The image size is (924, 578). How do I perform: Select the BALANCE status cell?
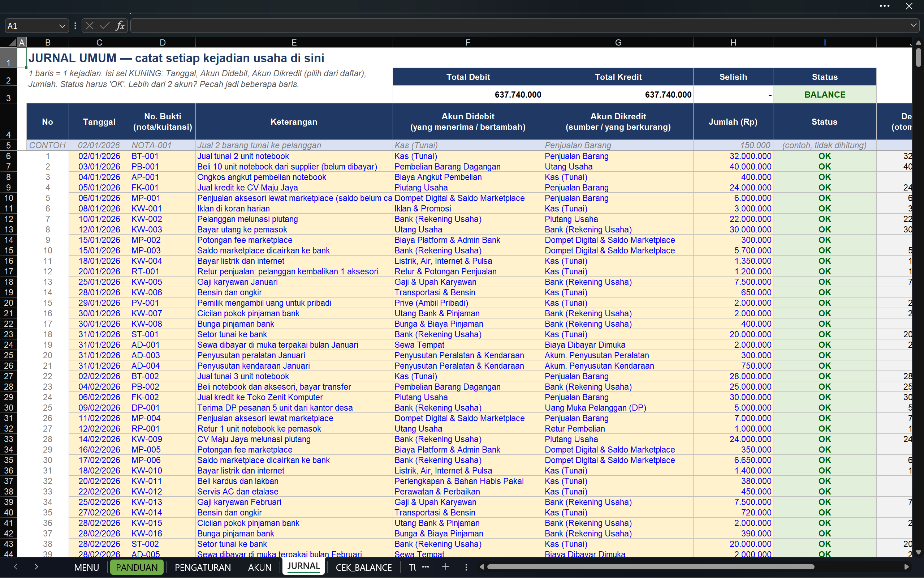825,94
